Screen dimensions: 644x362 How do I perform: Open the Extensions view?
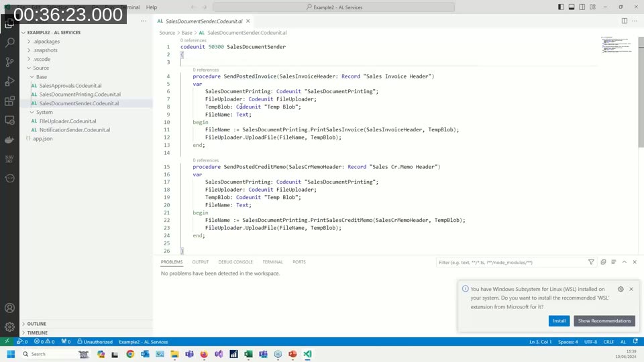(x=9, y=101)
